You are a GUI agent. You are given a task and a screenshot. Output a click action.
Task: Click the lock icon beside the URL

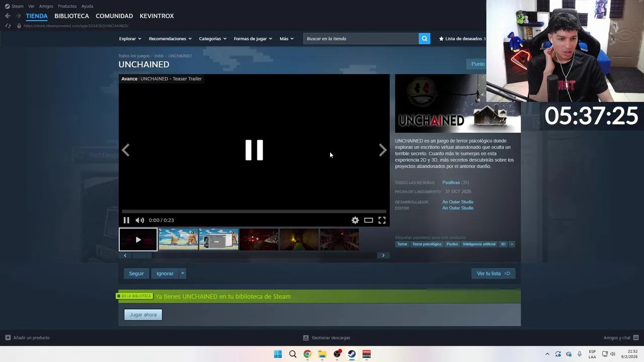pos(19,26)
